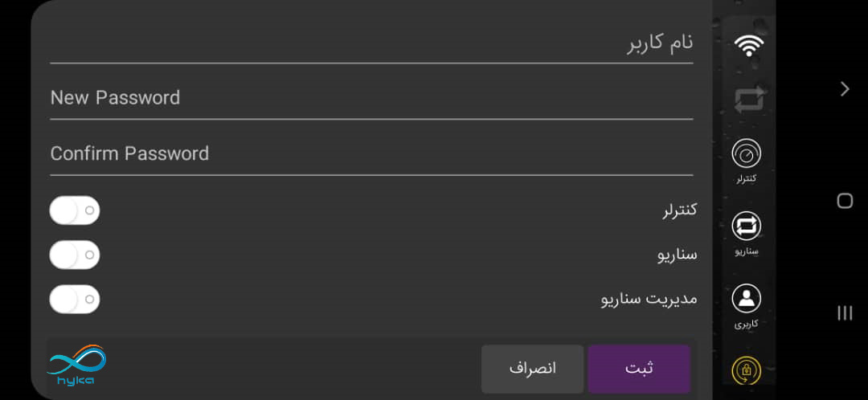The image size is (868, 400).
Task: Select the Confirm Password field
Action: click(x=371, y=153)
